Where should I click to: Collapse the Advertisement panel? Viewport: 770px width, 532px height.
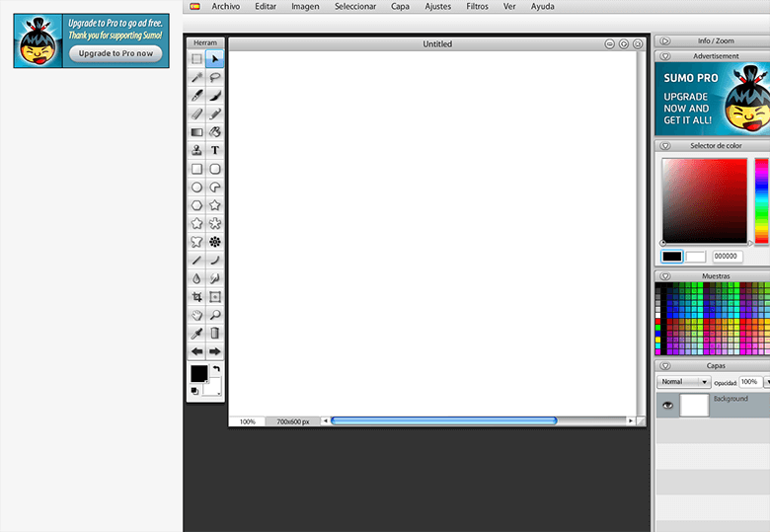[x=665, y=56]
